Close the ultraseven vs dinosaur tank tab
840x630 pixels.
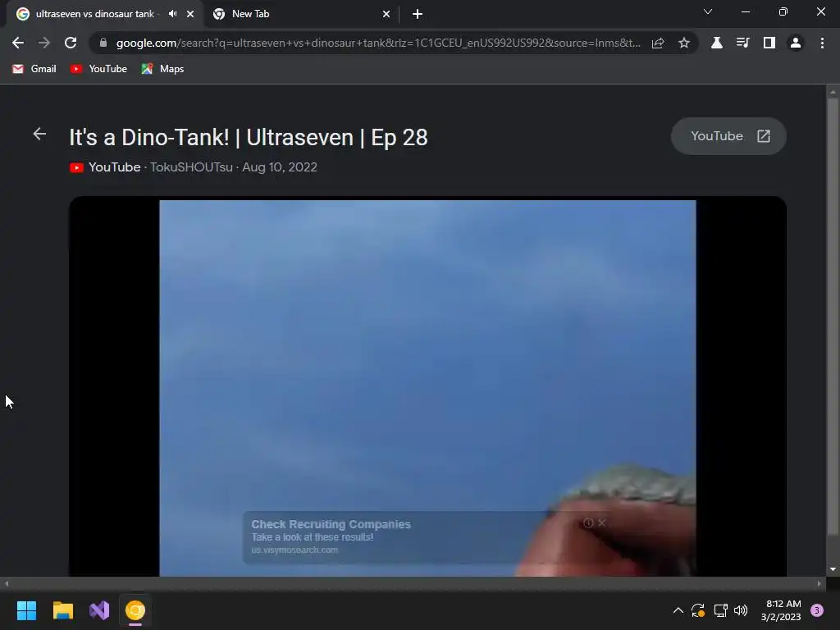point(190,14)
